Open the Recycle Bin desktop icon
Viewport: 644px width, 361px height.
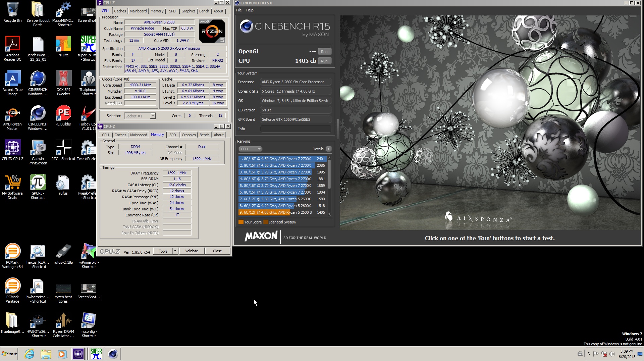(x=12, y=12)
